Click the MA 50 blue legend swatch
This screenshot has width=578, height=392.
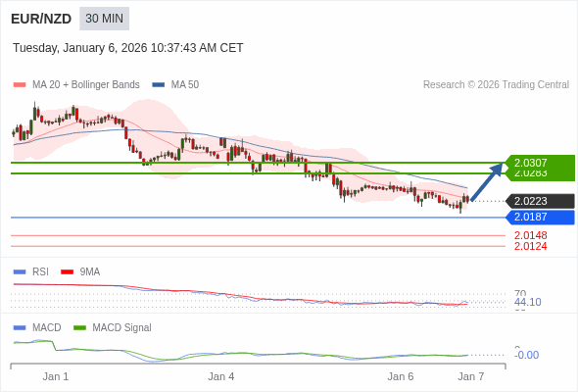pos(158,85)
